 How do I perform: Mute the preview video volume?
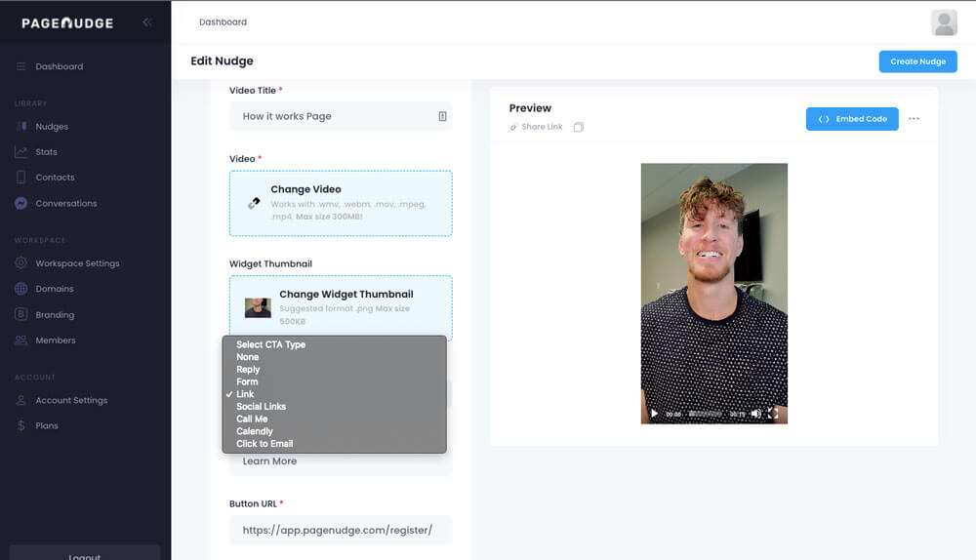click(x=755, y=414)
